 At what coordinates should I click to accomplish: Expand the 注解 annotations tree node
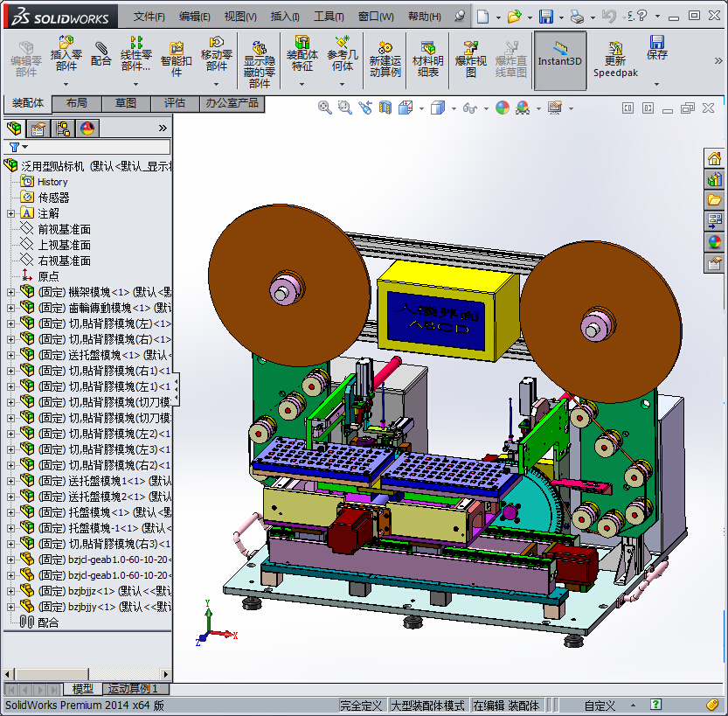tap(10, 213)
